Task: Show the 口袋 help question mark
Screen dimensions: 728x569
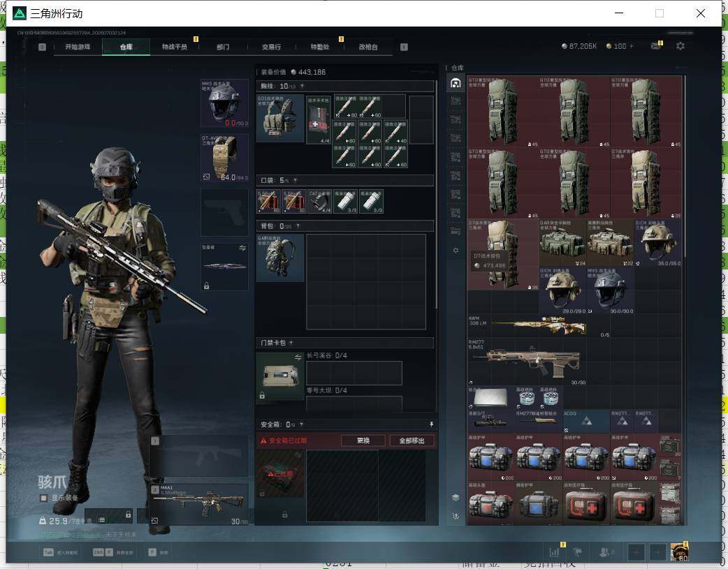Action: [295, 181]
